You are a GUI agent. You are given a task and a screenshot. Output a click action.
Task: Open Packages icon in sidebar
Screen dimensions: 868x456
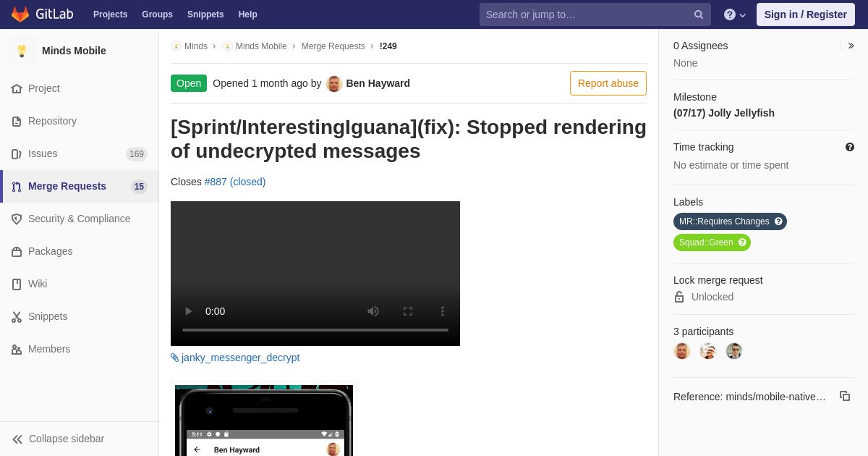point(17,252)
